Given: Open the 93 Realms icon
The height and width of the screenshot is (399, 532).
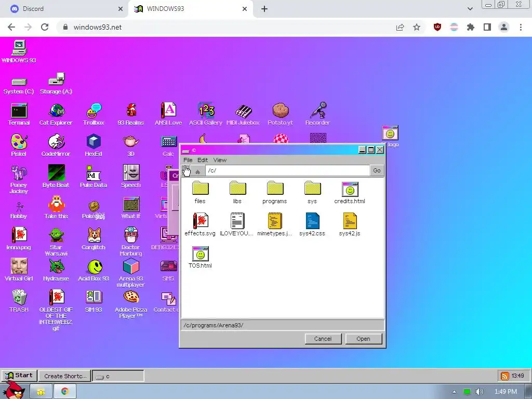Looking at the screenshot, I should click(131, 114).
